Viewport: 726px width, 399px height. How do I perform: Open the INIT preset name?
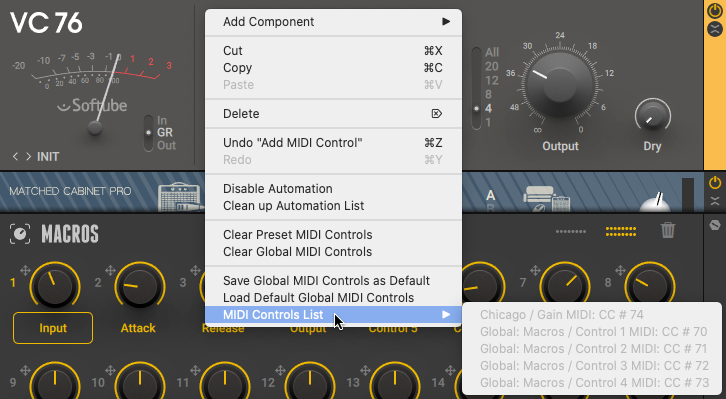point(48,157)
